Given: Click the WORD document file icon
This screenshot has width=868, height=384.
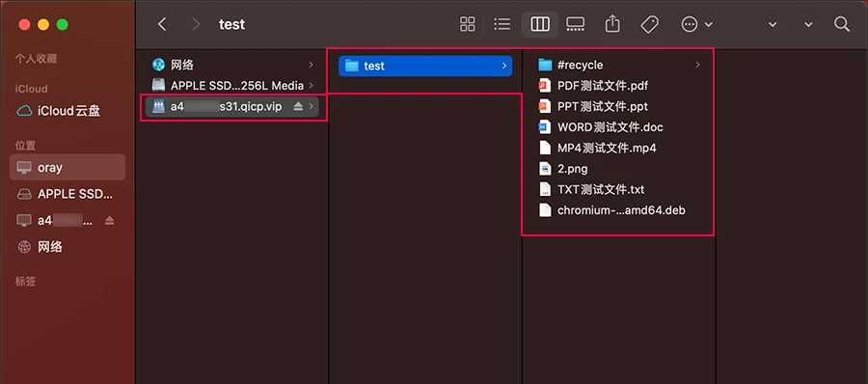Looking at the screenshot, I should [x=545, y=127].
